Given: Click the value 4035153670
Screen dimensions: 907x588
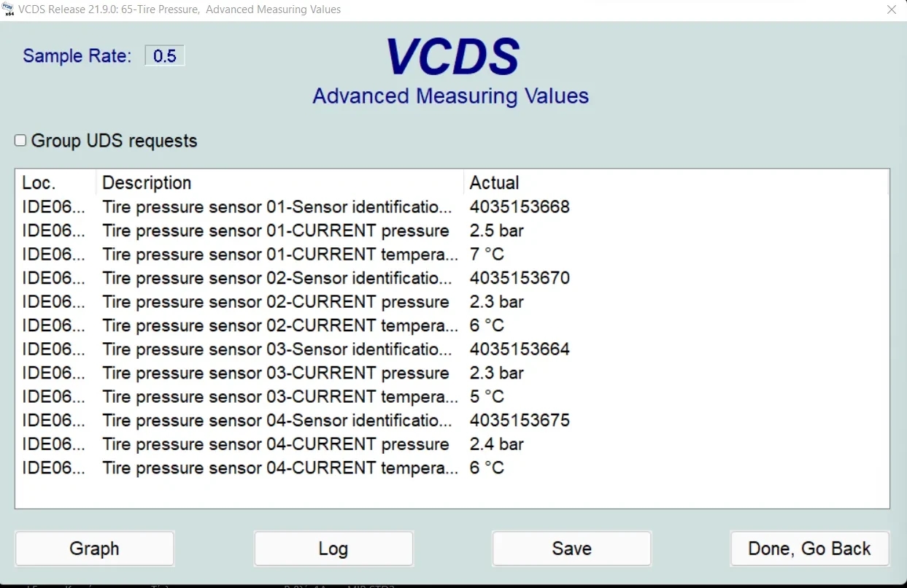Looking at the screenshot, I should point(520,278).
